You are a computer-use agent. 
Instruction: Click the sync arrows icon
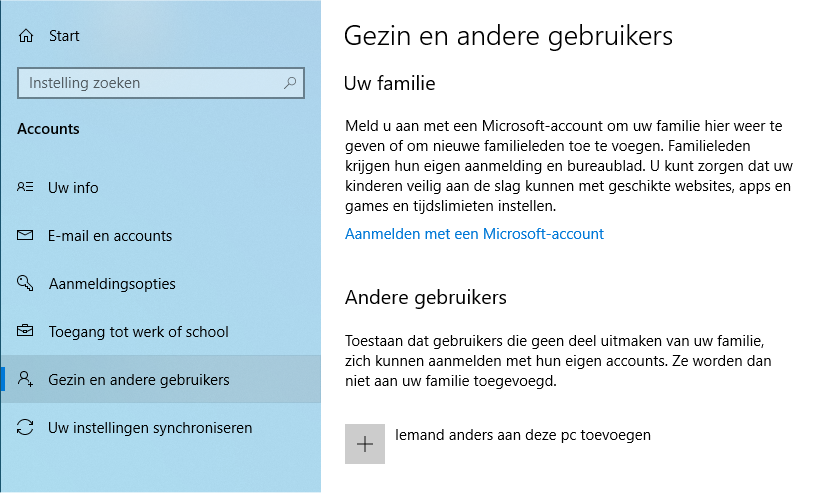click(x=25, y=427)
